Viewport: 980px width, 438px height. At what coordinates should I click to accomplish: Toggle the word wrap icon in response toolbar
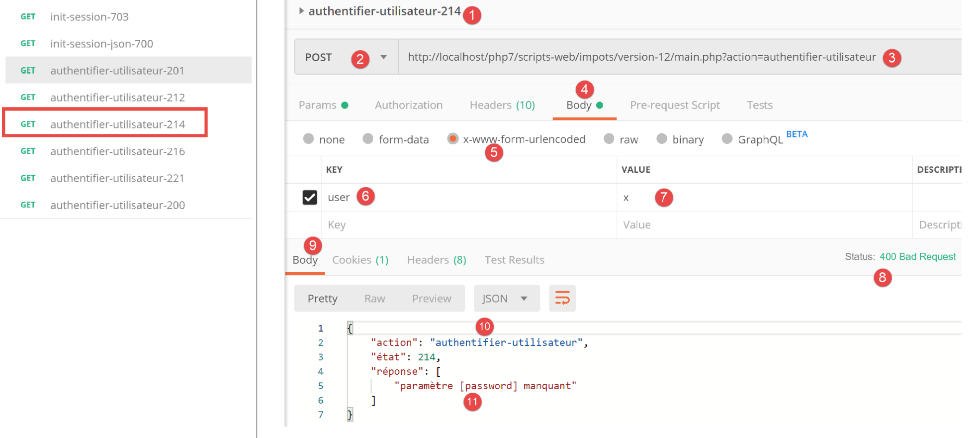[x=562, y=298]
